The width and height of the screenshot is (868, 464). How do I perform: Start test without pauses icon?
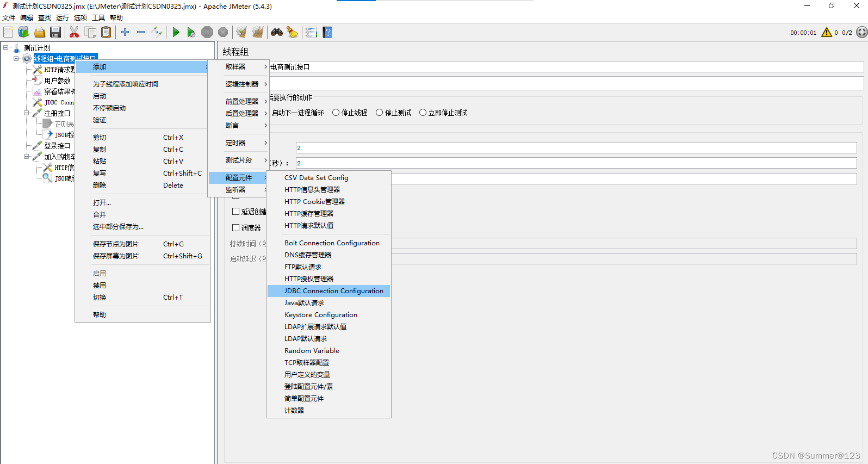tap(191, 33)
